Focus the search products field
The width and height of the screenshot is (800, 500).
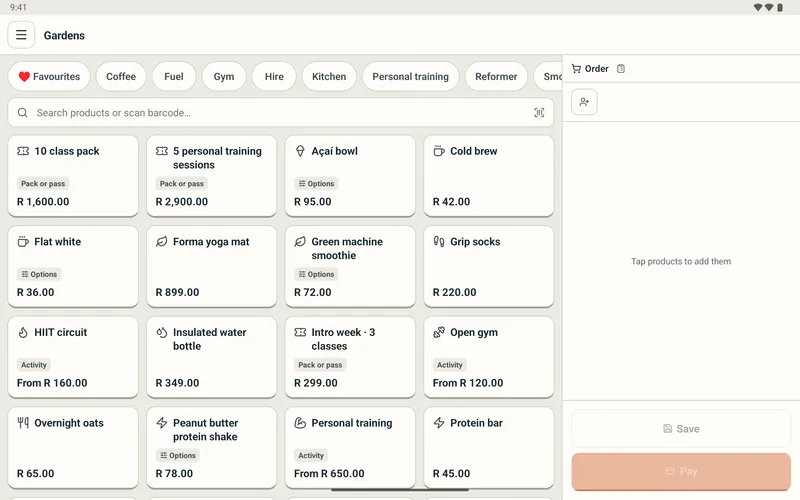click(281, 113)
